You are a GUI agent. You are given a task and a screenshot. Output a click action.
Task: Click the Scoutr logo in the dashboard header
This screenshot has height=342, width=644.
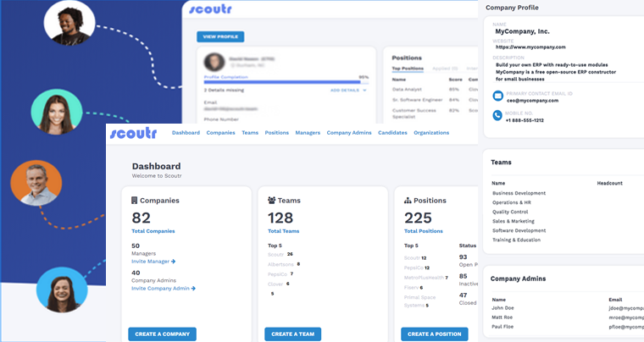coord(134,133)
